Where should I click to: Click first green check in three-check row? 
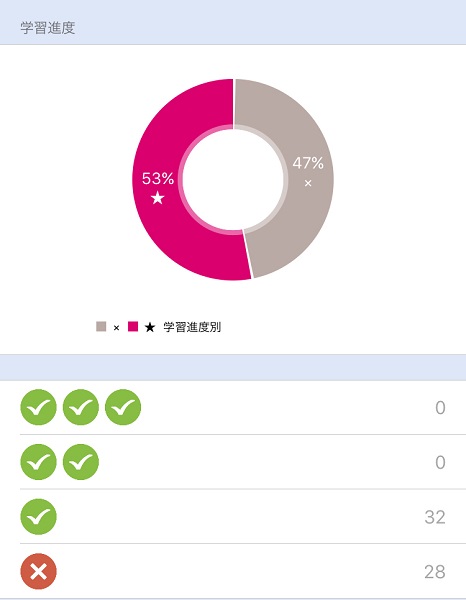pos(38,407)
